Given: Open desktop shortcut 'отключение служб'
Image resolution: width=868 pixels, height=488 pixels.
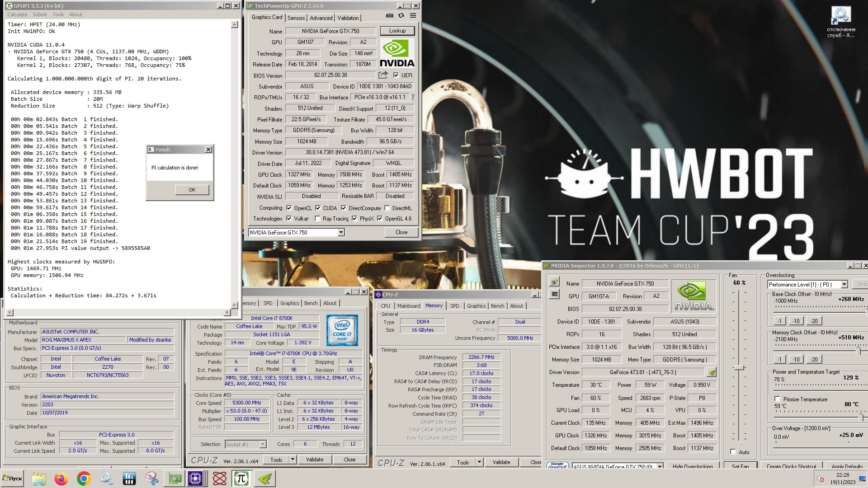Looking at the screenshot, I should 841,23.
